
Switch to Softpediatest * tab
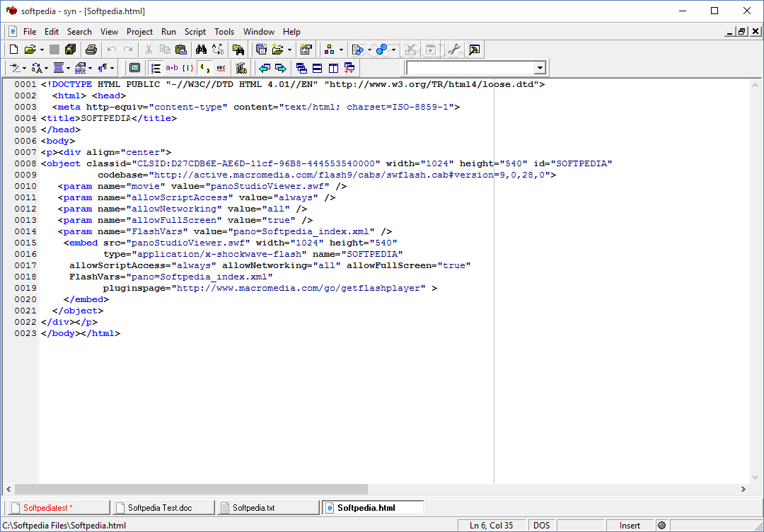click(59, 508)
